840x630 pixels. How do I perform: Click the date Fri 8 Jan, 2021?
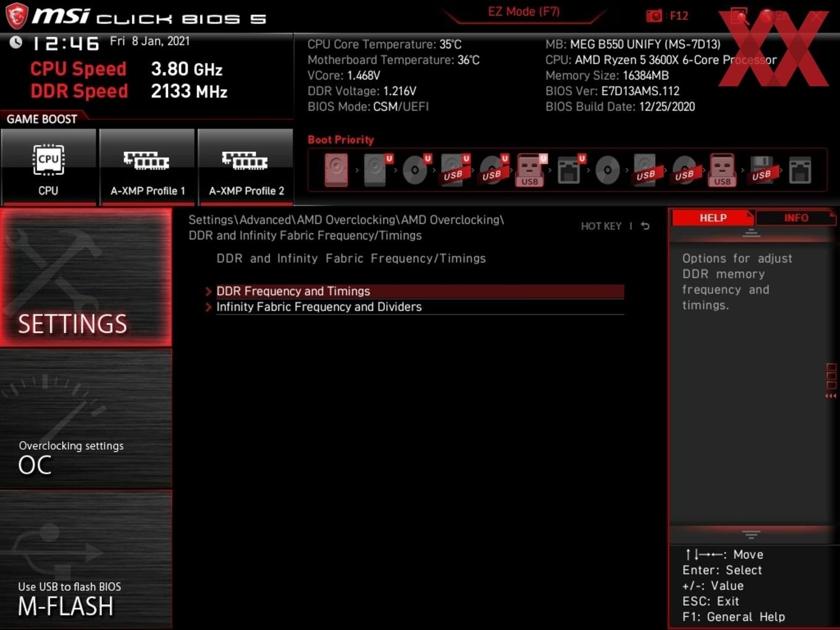click(149, 41)
